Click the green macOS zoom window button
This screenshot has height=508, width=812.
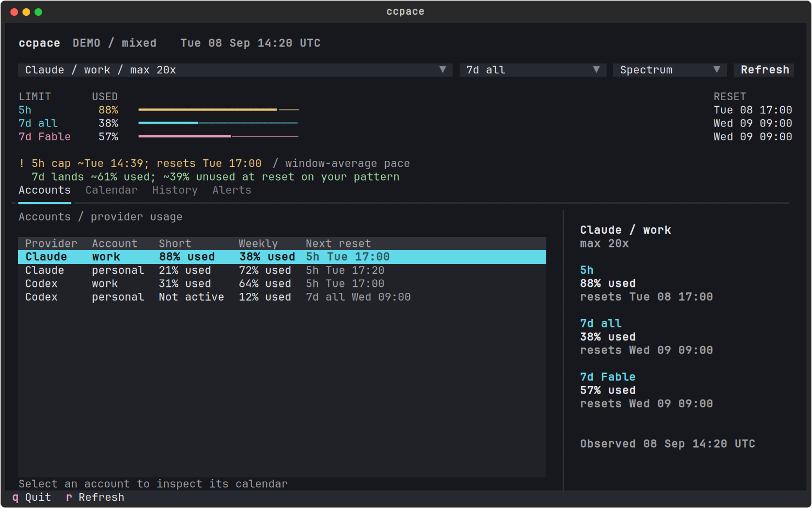38,12
